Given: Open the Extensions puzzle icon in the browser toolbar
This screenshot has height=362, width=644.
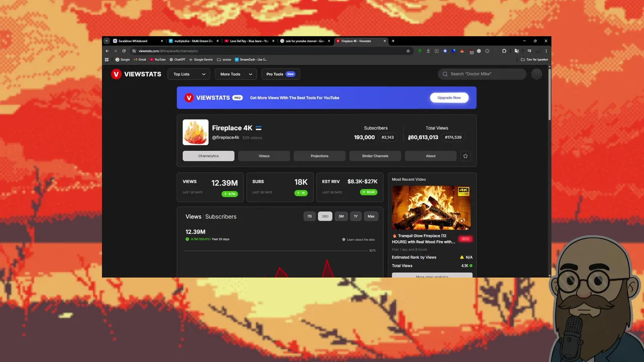Looking at the screenshot, I should point(504,51).
